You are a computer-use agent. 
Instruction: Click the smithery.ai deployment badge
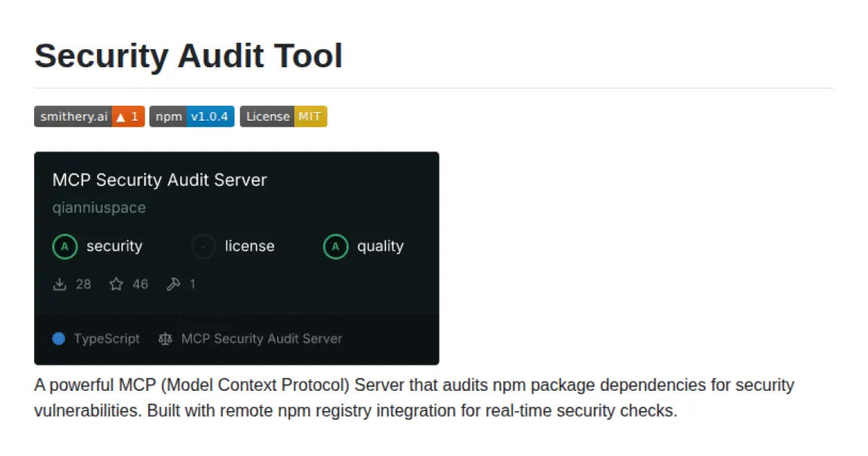click(73, 116)
